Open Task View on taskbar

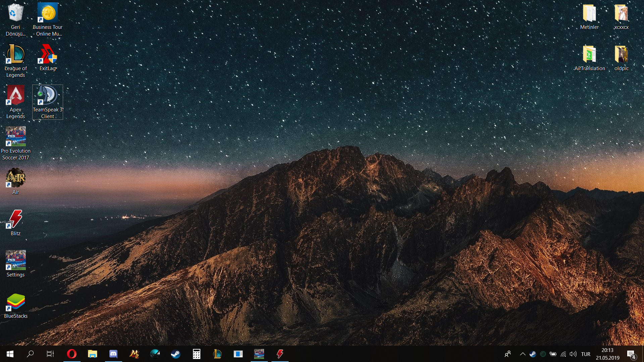click(50, 354)
